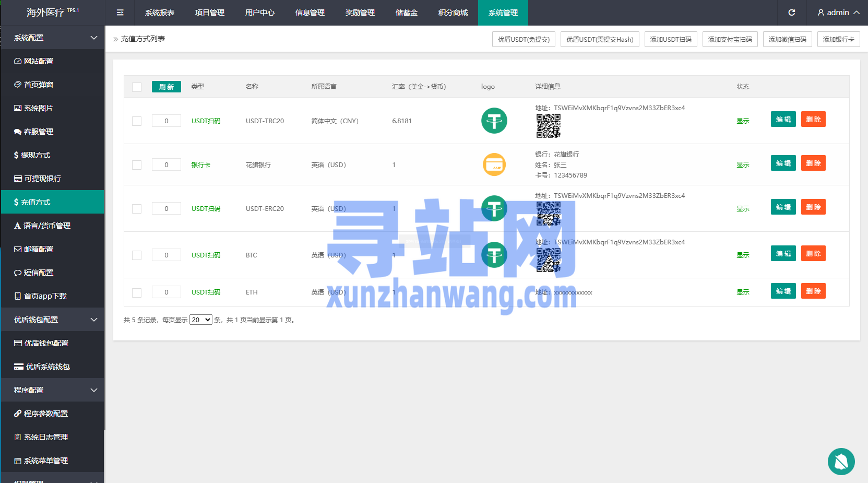Edit the USDT-TRC20 row
Image resolution: width=868 pixels, height=483 pixels.
[783, 119]
